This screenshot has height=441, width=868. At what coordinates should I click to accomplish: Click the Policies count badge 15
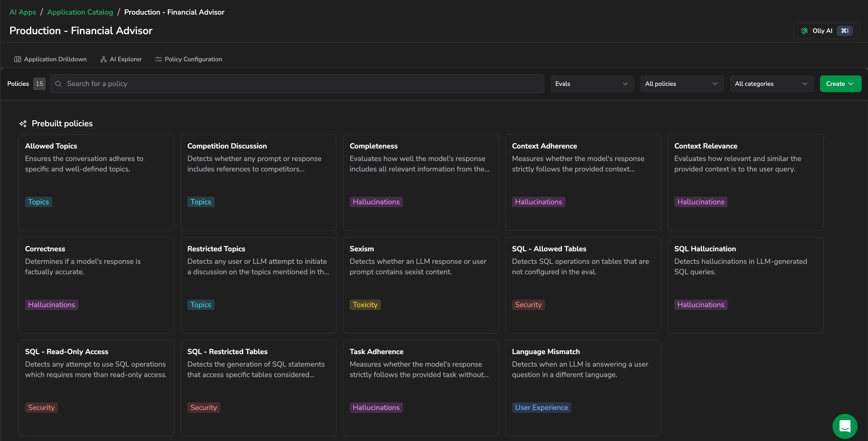tap(39, 84)
